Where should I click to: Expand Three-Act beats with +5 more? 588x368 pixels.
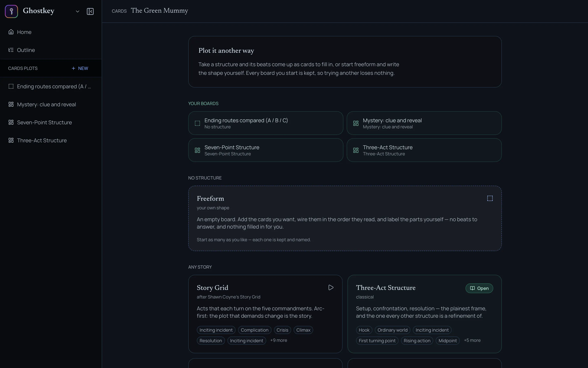[x=472, y=340]
